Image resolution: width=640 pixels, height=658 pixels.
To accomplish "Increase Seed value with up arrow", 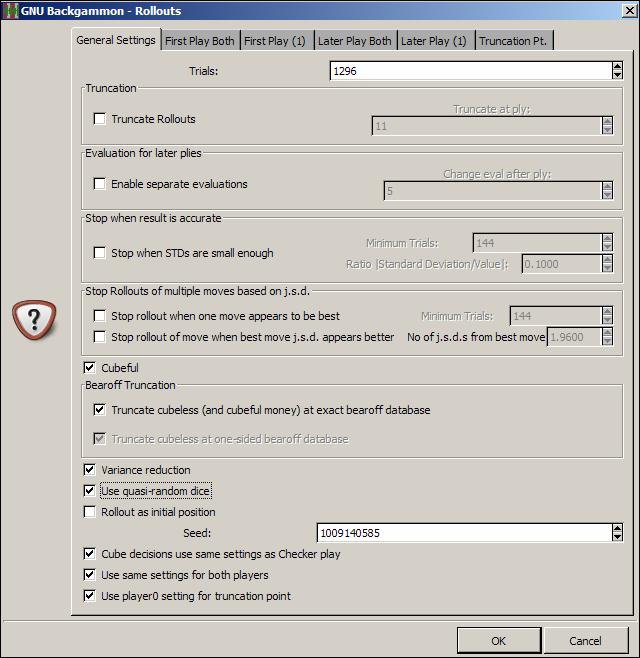I will pos(617,528).
